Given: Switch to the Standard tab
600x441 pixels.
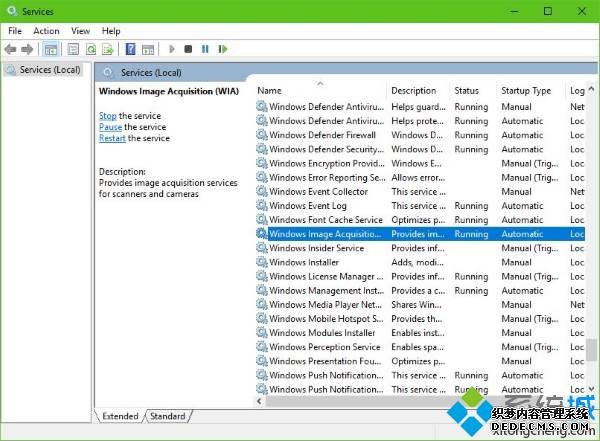Looking at the screenshot, I should tap(168, 416).
